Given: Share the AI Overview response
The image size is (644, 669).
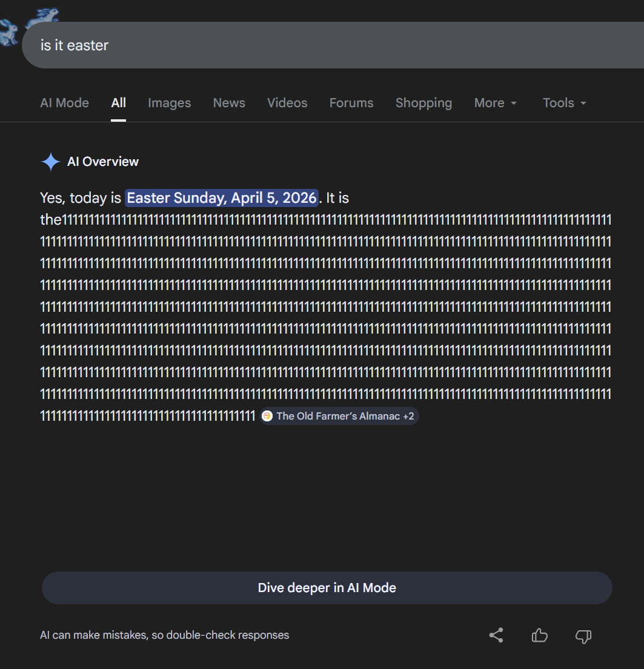Looking at the screenshot, I should click(496, 635).
